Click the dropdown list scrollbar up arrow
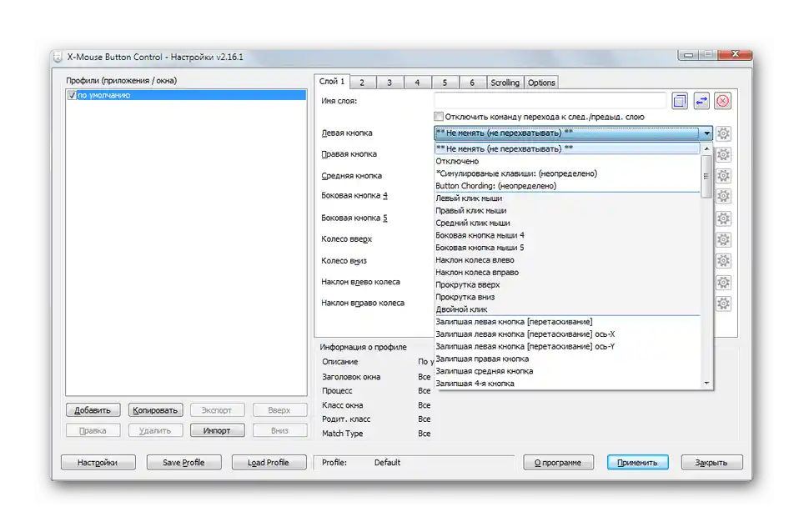 (x=706, y=148)
